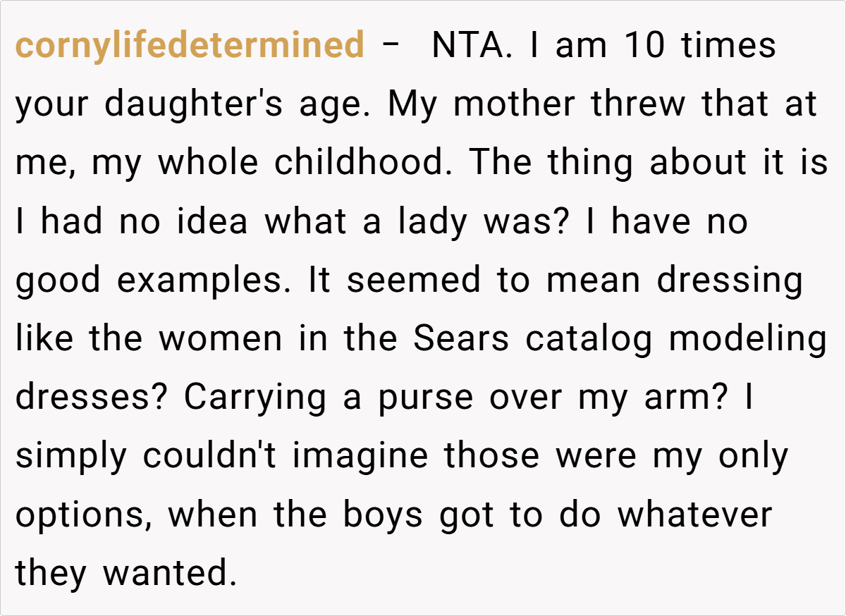Click the word "modeling" in the comment

pos(747,339)
